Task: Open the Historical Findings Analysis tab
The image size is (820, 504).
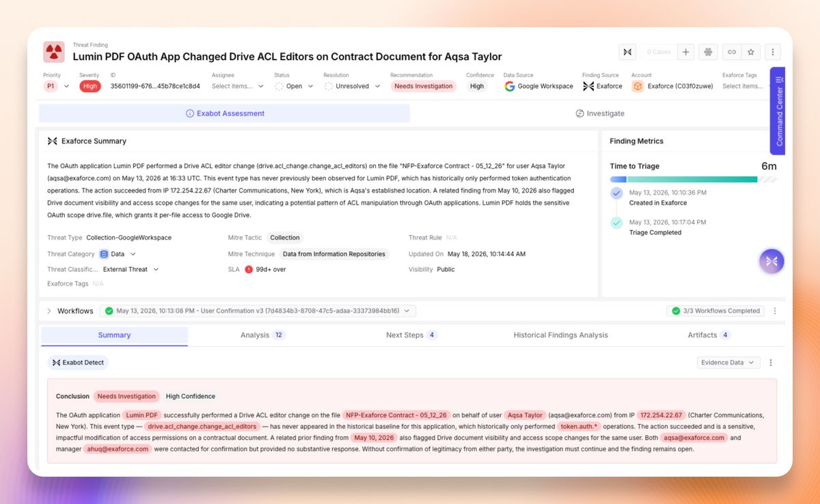Action: [560, 335]
